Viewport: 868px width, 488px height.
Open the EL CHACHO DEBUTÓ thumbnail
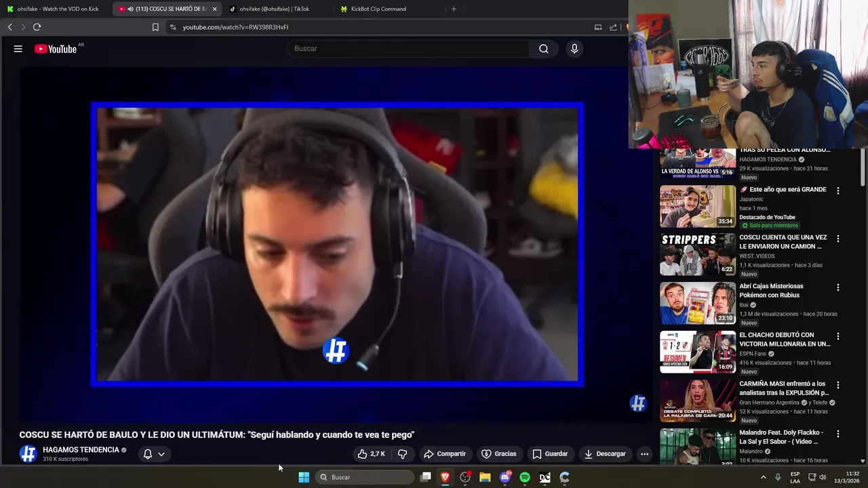tap(698, 352)
